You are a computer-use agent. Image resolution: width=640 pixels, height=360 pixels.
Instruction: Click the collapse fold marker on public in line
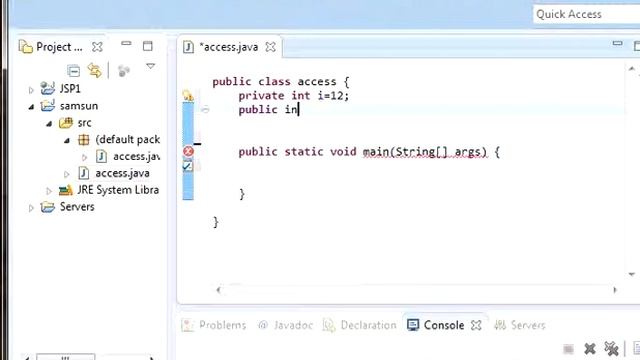click(x=205, y=109)
